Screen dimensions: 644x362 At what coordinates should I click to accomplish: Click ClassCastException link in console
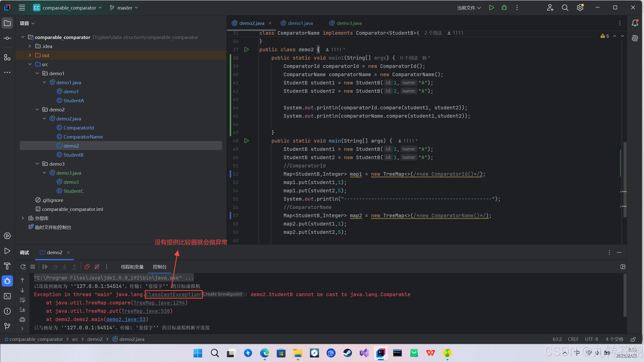click(173, 294)
